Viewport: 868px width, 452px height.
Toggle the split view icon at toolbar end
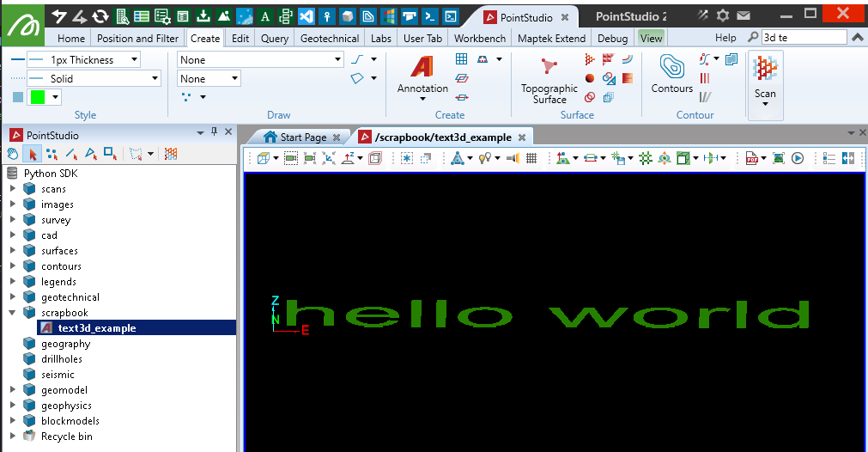pos(848,158)
